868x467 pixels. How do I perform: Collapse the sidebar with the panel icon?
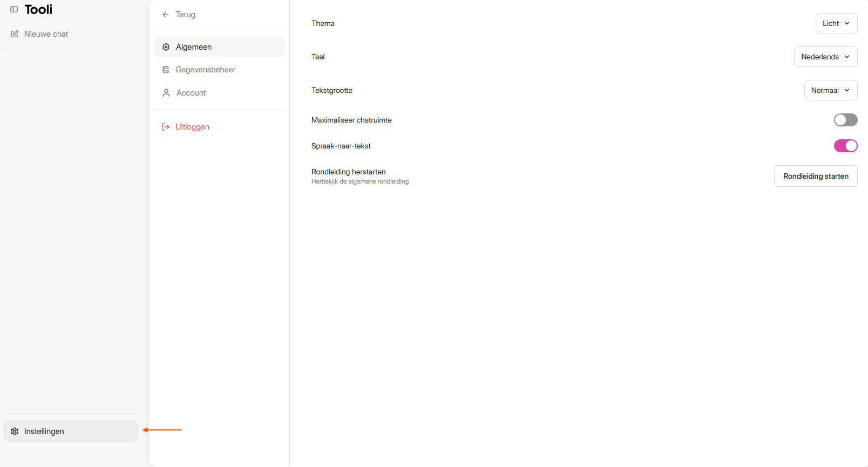coord(14,9)
